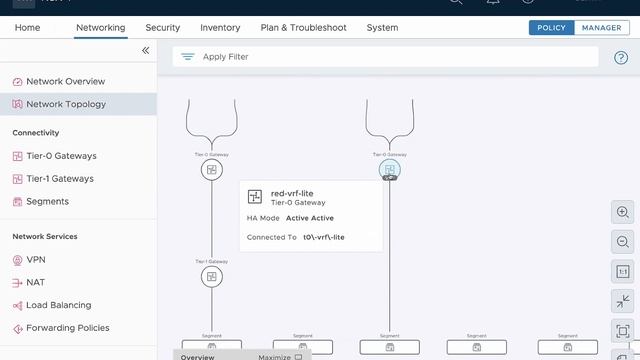This screenshot has width=640, height=360.
Task: Switch to the Security tab
Action: [x=162, y=28]
